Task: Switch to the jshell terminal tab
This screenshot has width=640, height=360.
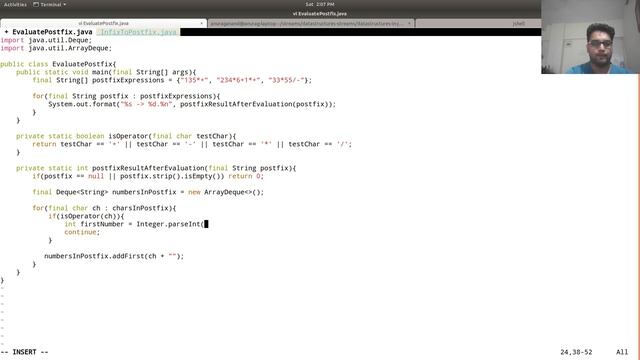Action: tap(519, 24)
